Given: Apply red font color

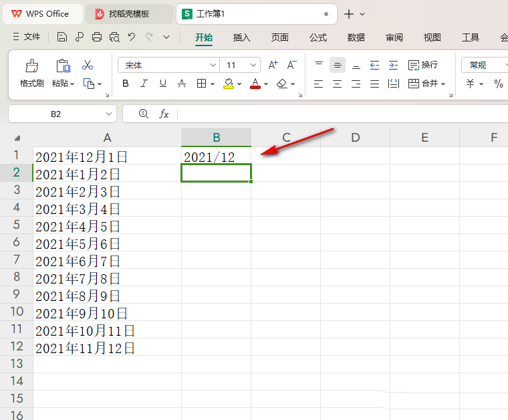Looking at the screenshot, I should tap(255, 84).
